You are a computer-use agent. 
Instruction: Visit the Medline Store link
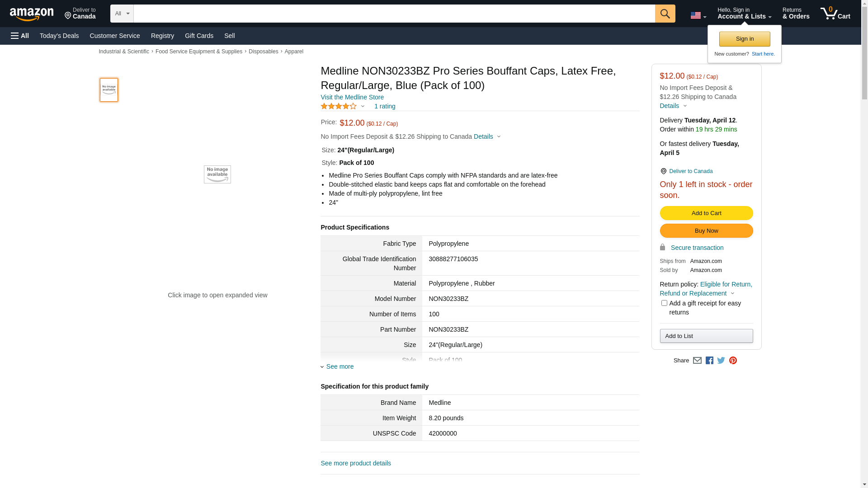pos(352,97)
